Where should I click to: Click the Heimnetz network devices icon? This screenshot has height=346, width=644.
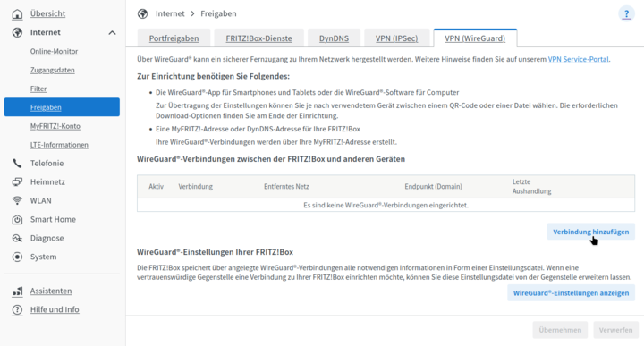[x=17, y=181]
